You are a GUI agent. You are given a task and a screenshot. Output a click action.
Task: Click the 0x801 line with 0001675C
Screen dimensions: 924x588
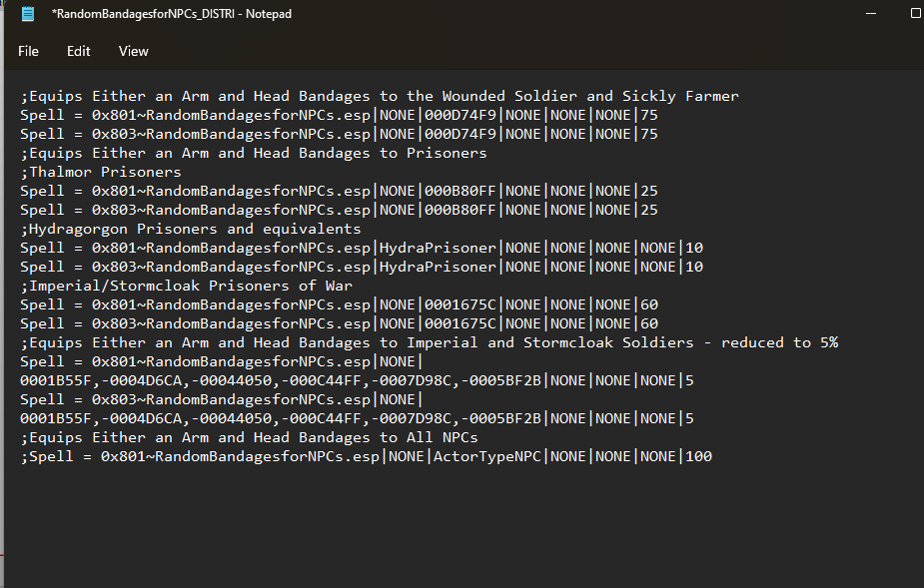point(339,304)
